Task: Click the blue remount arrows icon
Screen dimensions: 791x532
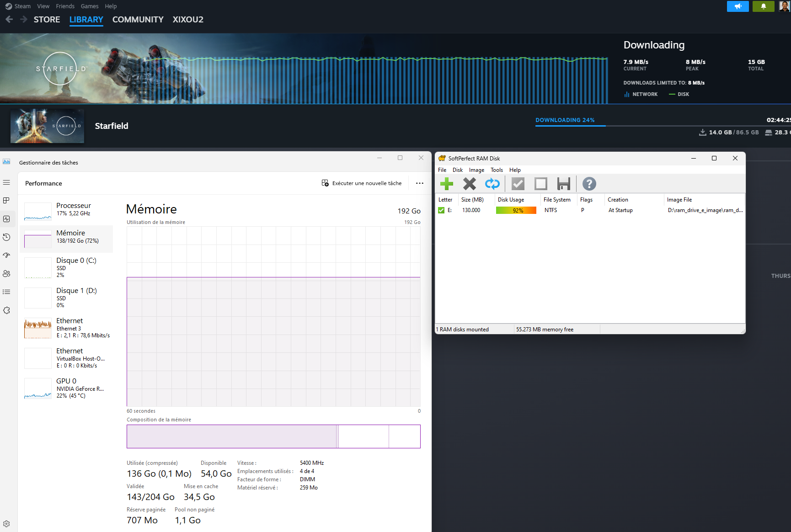Action: tap(492, 184)
